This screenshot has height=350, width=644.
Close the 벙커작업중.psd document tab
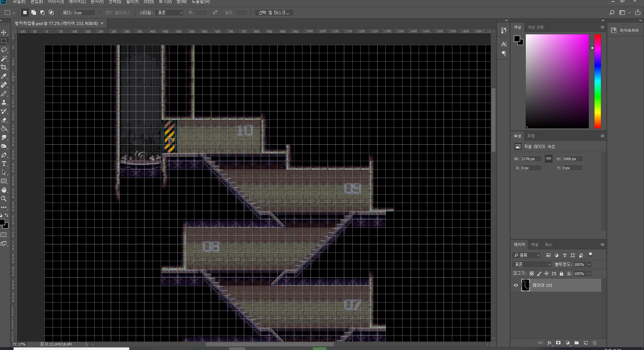pos(102,23)
